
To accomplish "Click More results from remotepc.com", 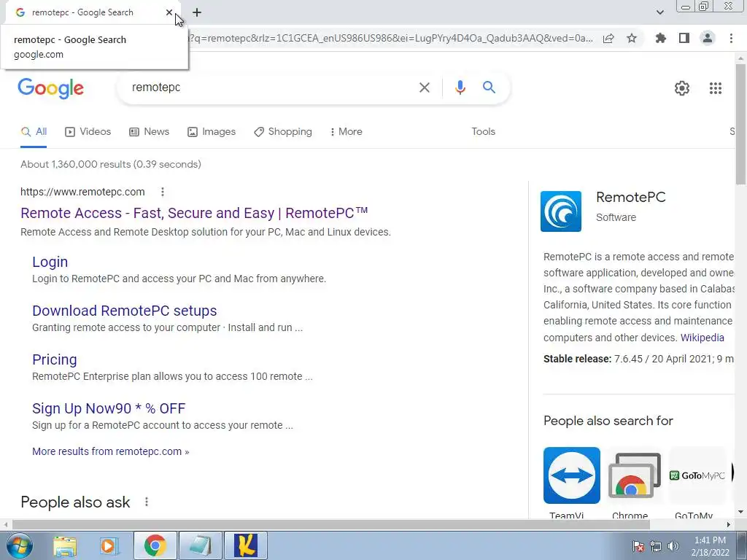I will tap(111, 451).
